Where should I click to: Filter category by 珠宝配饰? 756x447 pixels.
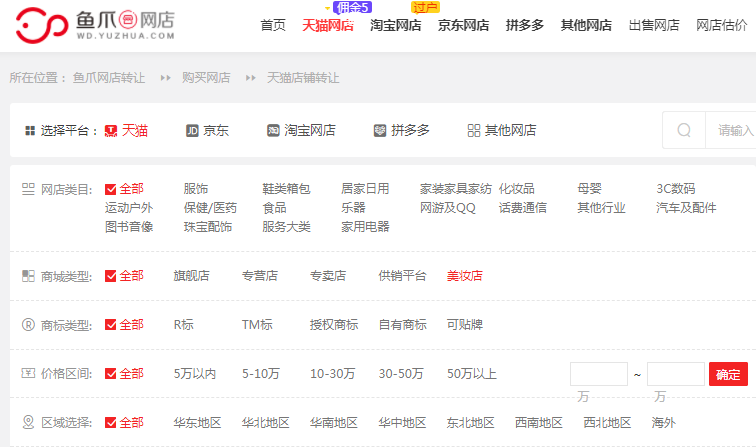[x=208, y=227]
